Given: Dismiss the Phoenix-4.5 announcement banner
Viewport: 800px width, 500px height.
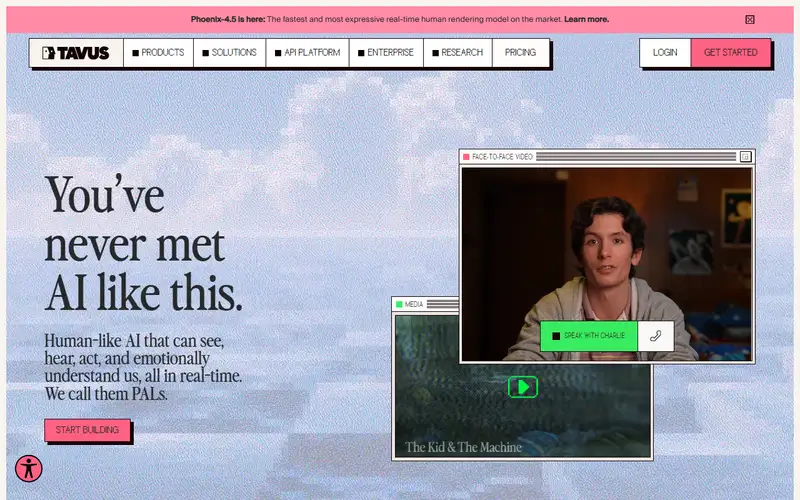Looking at the screenshot, I should click(749, 19).
